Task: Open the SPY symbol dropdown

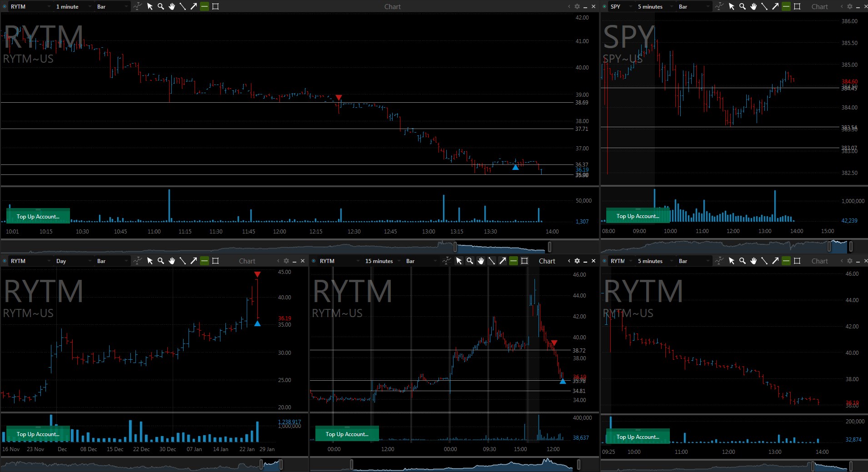Action: click(621, 6)
